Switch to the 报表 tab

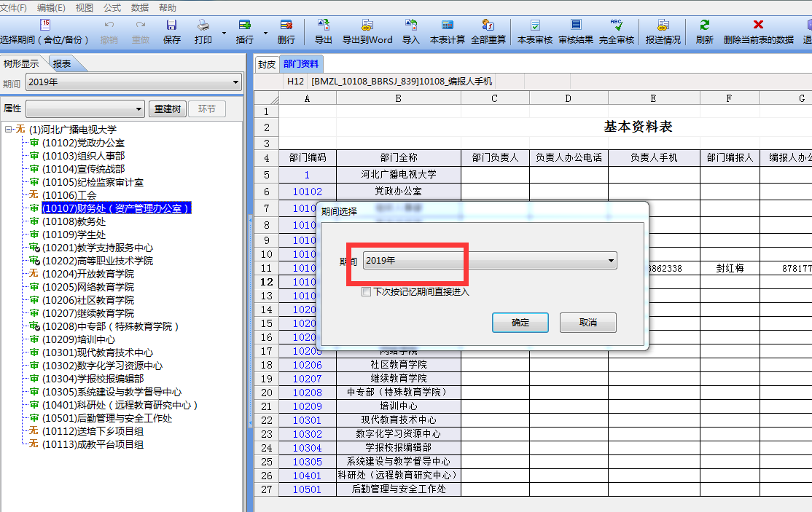pyautogui.click(x=62, y=63)
